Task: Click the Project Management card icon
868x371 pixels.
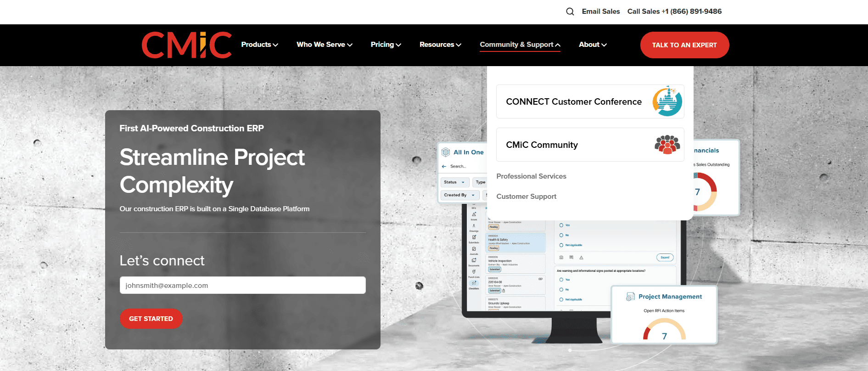Action: click(x=630, y=297)
